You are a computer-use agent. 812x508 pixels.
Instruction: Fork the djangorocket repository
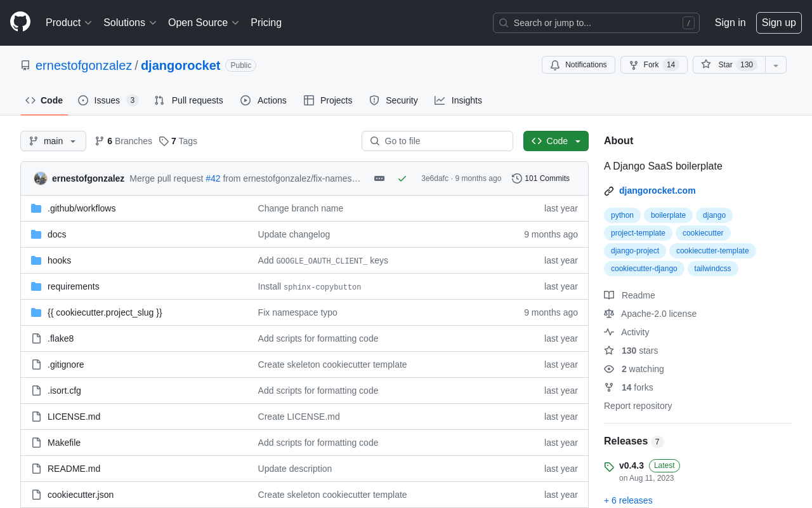(653, 65)
